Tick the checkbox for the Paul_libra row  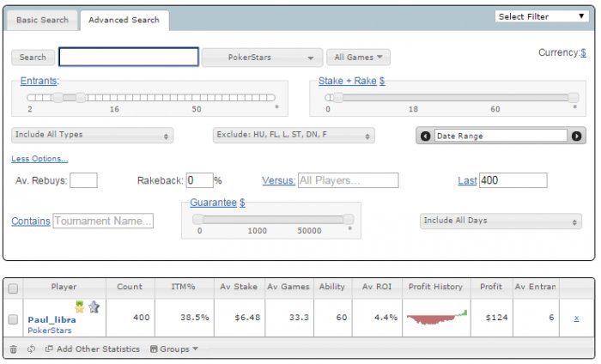pyautogui.click(x=13, y=319)
